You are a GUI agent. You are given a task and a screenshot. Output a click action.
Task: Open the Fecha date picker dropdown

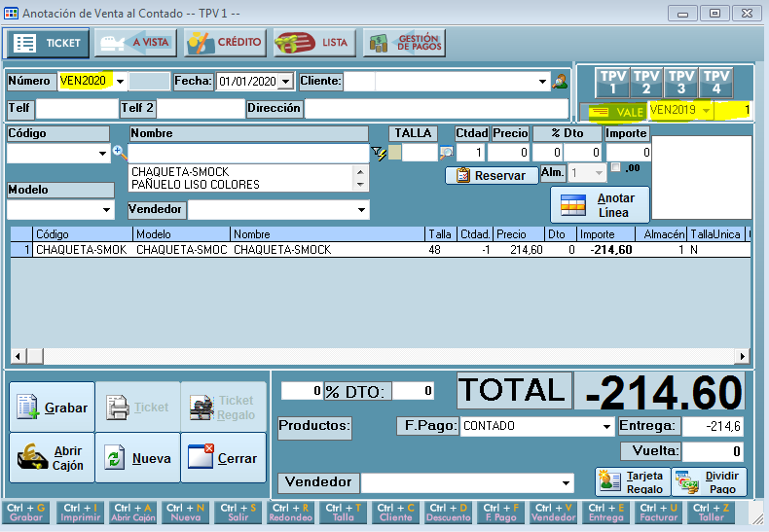tap(285, 82)
